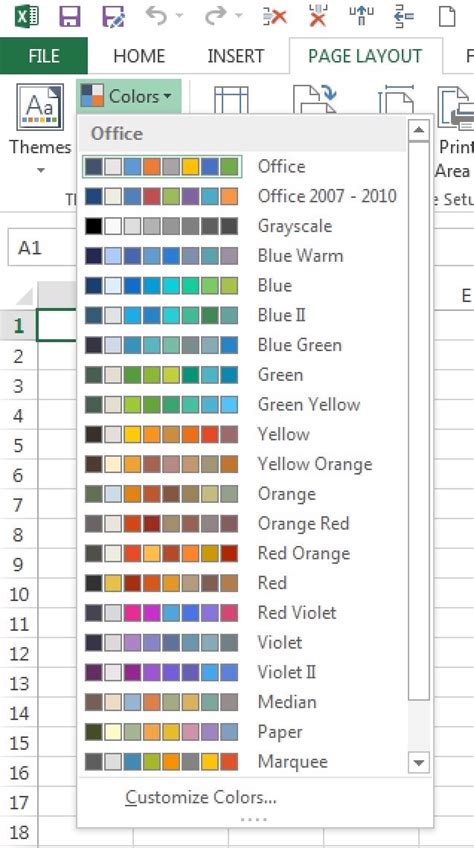Choose the Red Violet color palette

coord(242,613)
